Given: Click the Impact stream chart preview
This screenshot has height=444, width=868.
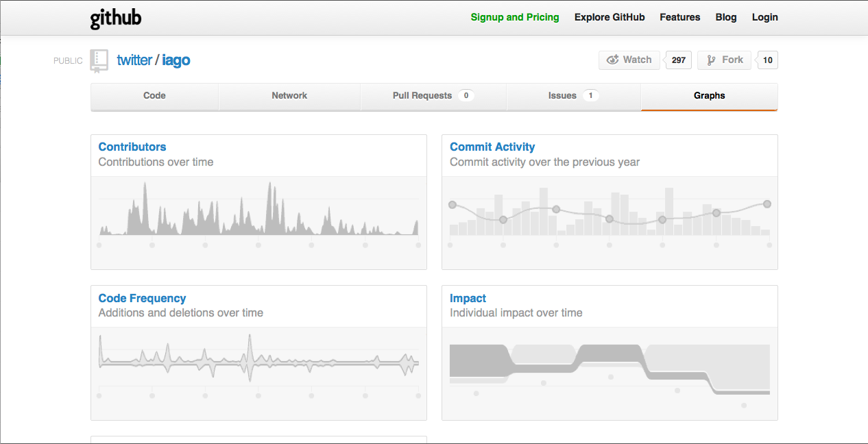Looking at the screenshot, I should (610, 373).
